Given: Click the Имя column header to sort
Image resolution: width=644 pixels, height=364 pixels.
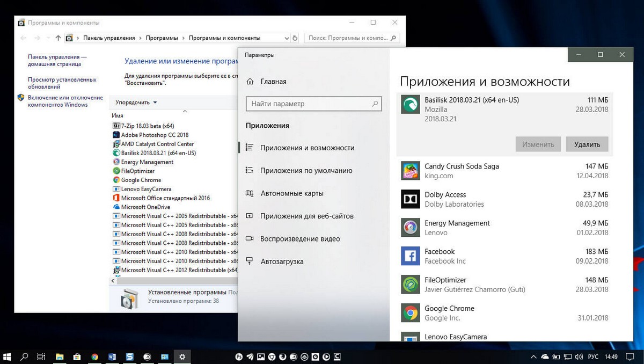Looking at the screenshot, I should (118, 115).
